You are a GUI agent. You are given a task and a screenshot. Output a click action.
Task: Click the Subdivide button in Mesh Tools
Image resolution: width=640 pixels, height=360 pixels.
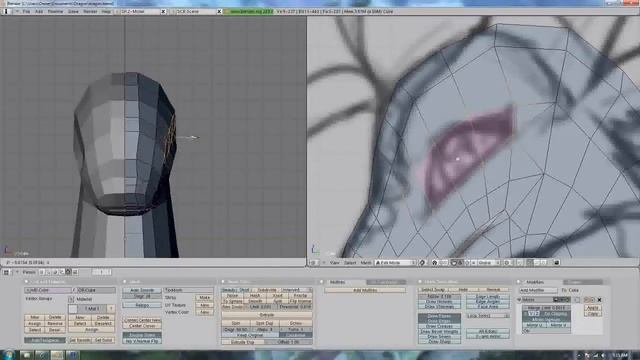tap(267, 290)
